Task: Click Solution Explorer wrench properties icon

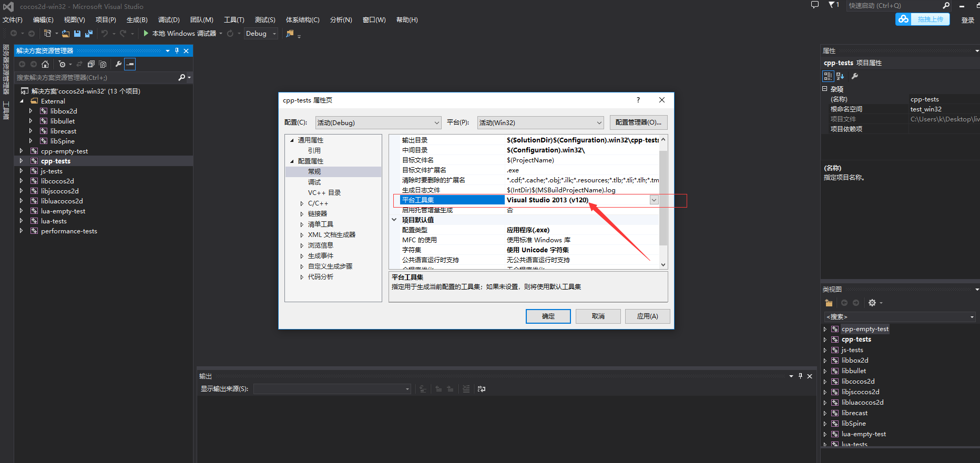Action: point(118,64)
